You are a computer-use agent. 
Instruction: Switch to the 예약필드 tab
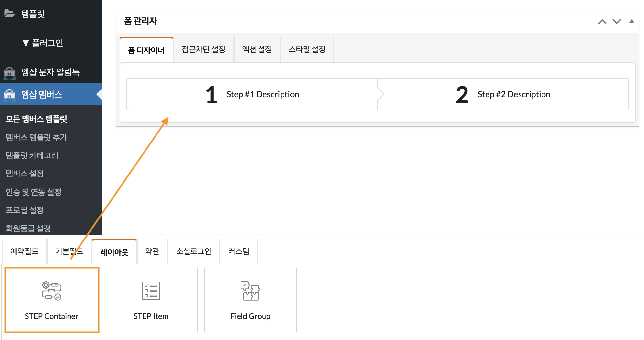pos(24,251)
